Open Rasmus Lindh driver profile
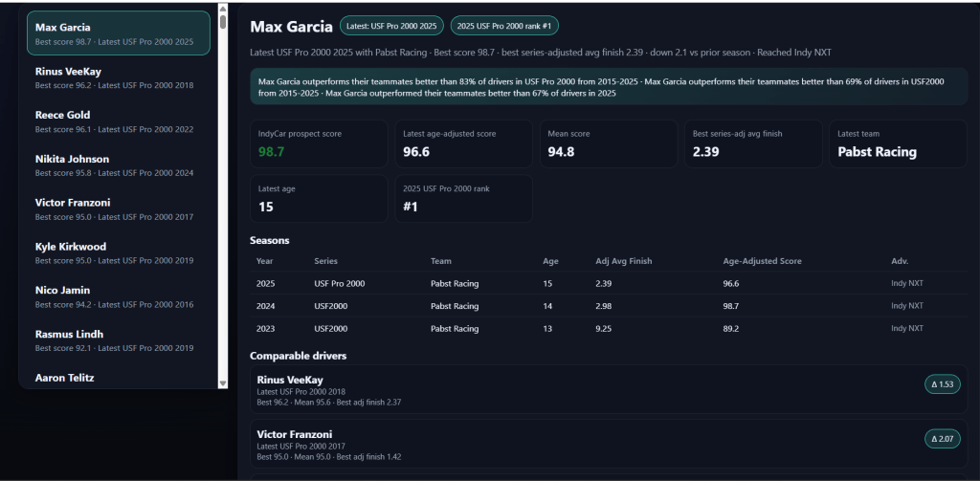Image resolution: width=980 pixels, height=481 pixels. tap(118, 340)
